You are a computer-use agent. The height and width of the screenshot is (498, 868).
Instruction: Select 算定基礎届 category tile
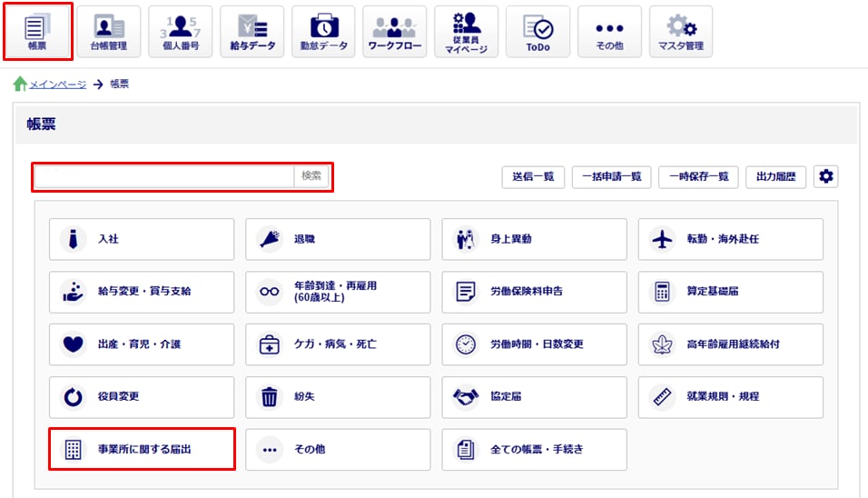click(731, 292)
